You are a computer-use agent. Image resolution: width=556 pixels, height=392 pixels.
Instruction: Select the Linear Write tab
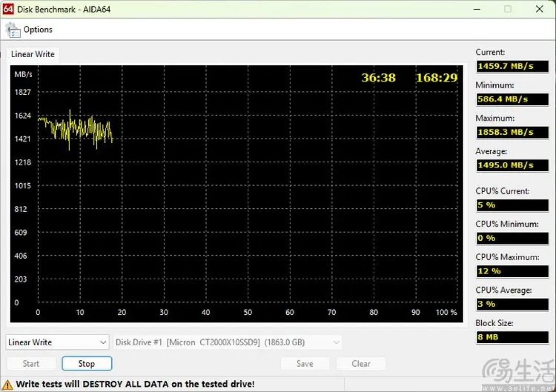(x=32, y=54)
